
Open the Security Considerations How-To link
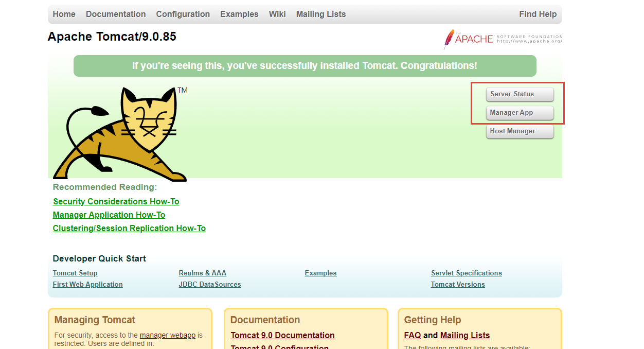pos(116,201)
